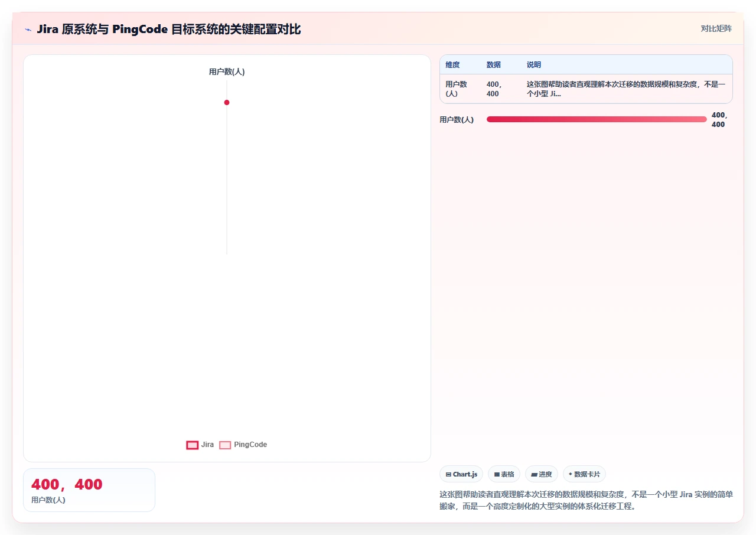Click the 说明 column header
756x535 pixels.
tap(534, 65)
